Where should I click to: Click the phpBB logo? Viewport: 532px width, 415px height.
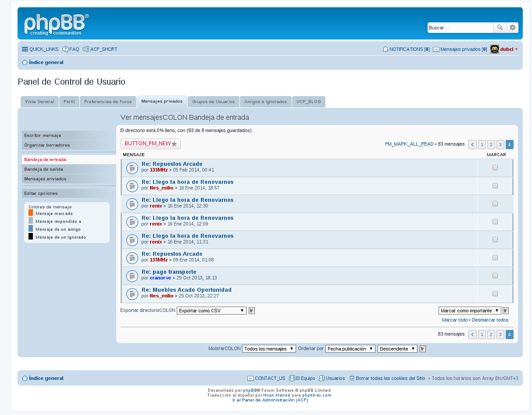(x=56, y=25)
